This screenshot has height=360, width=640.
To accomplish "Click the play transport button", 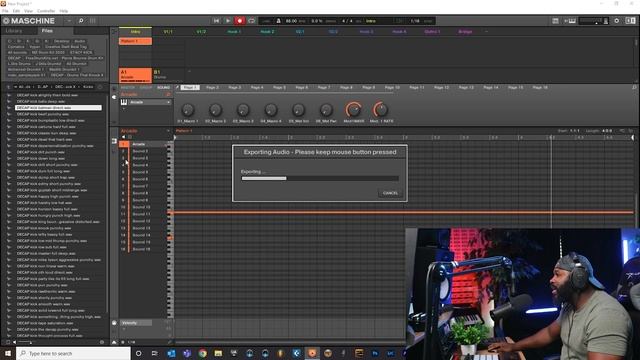I will tap(228, 21).
